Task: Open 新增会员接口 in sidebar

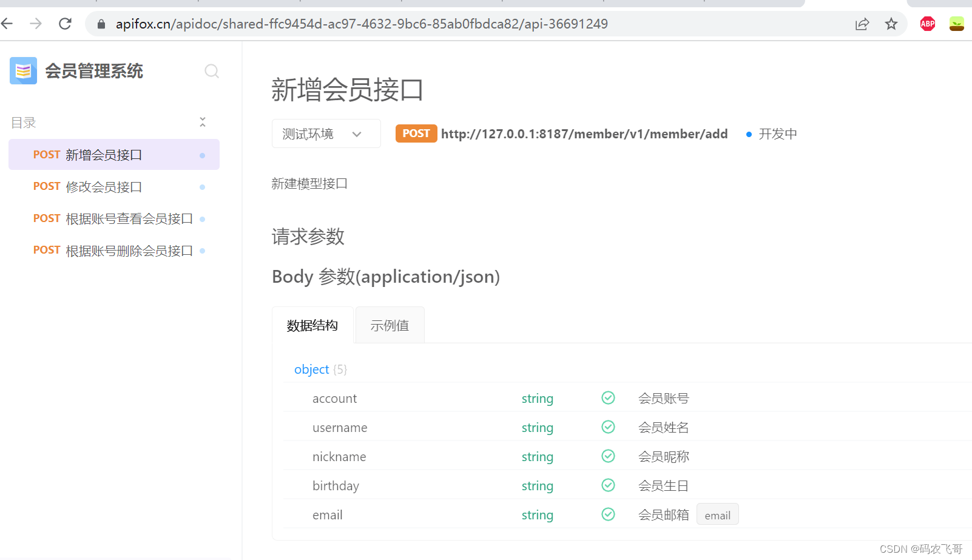Action: (x=114, y=155)
